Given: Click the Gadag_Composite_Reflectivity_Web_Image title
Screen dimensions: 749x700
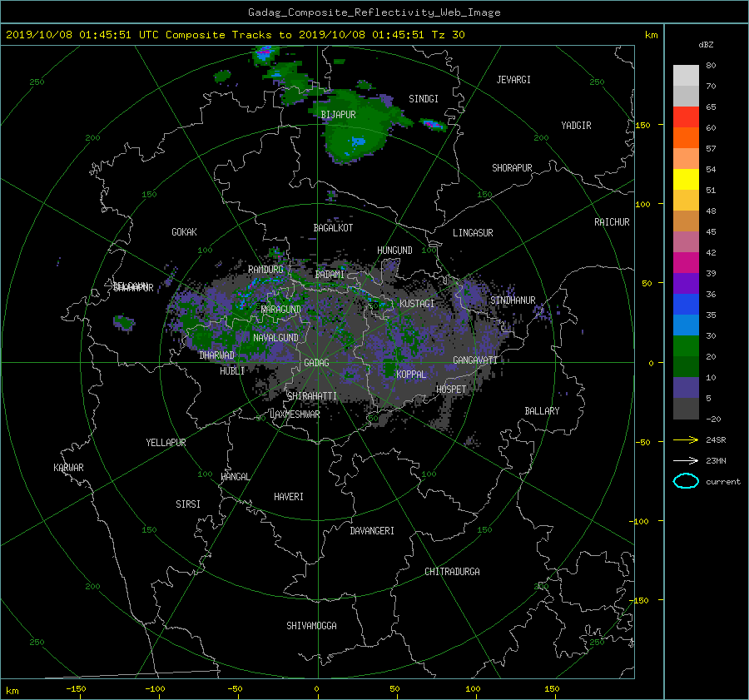Looking at the screenshot, I should pos(374,12).
